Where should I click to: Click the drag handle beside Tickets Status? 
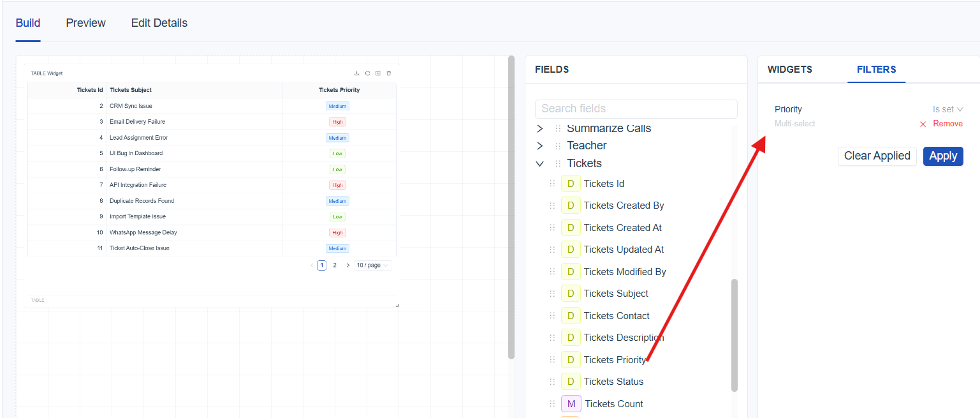click(552, 382)
